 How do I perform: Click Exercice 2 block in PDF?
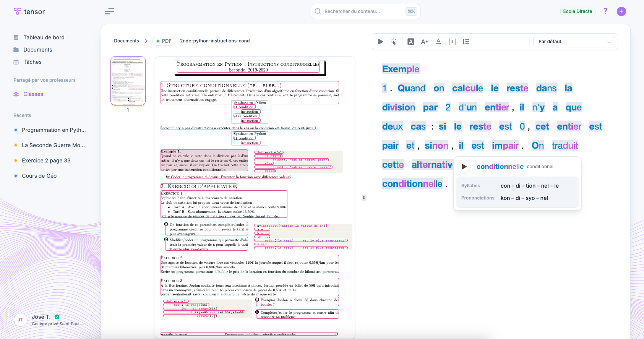pos(250,264)
